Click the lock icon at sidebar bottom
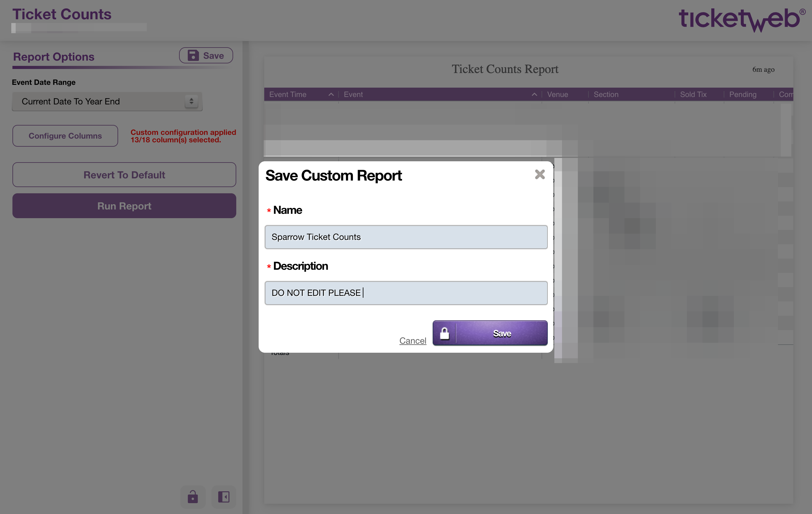The height and width of the screenshot is (514, 812). click(192, 497)
